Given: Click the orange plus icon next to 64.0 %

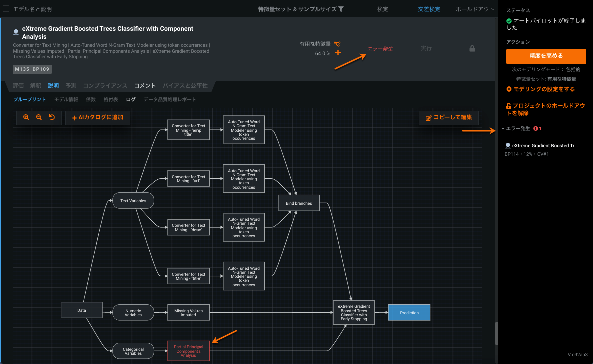Looking at the screenshot, I should click(x=338, y=53).
